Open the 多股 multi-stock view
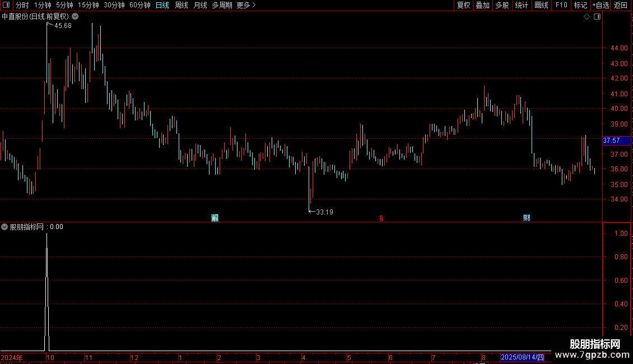 pos(502,5)
